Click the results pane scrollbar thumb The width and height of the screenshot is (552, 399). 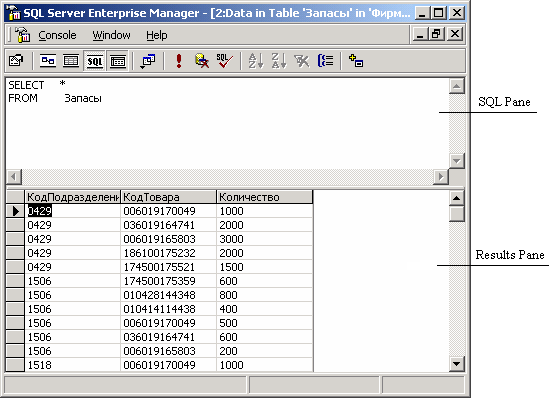click(457, 213)
